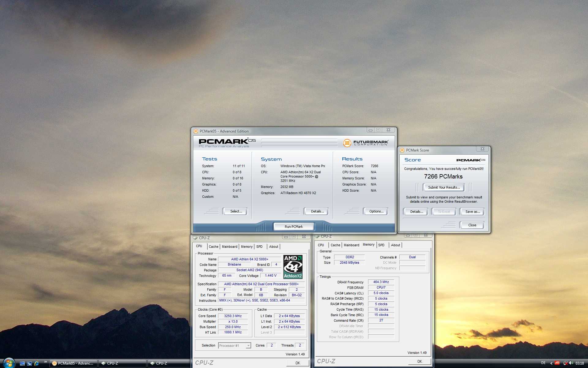Click title icon of CPU-Z processor window

tap(195, 238)
